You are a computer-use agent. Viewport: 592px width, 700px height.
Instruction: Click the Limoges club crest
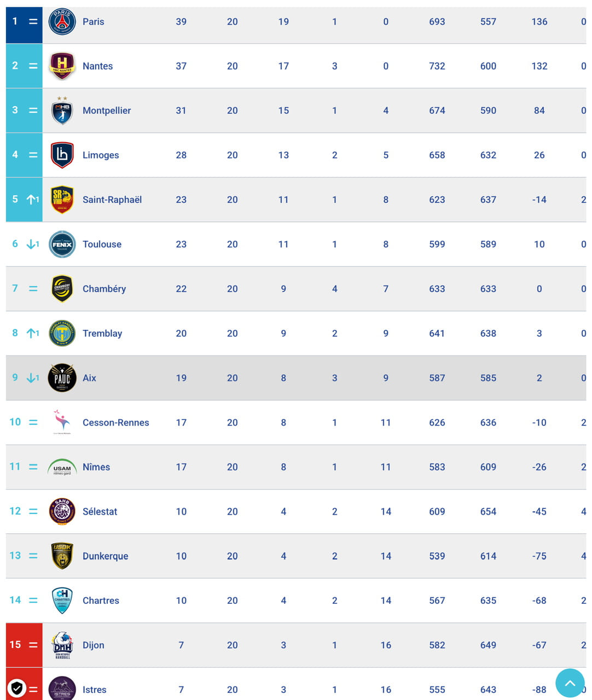point(62,155)
